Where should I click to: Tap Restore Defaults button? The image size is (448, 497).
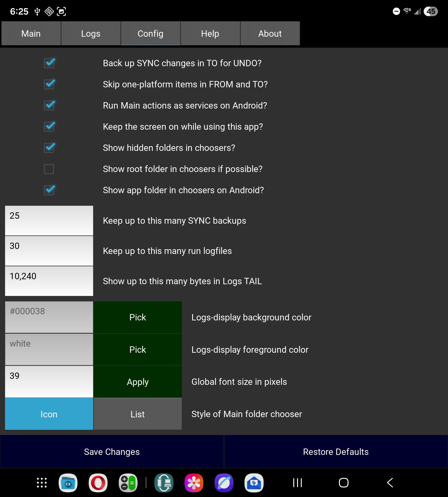click(336, 452)
